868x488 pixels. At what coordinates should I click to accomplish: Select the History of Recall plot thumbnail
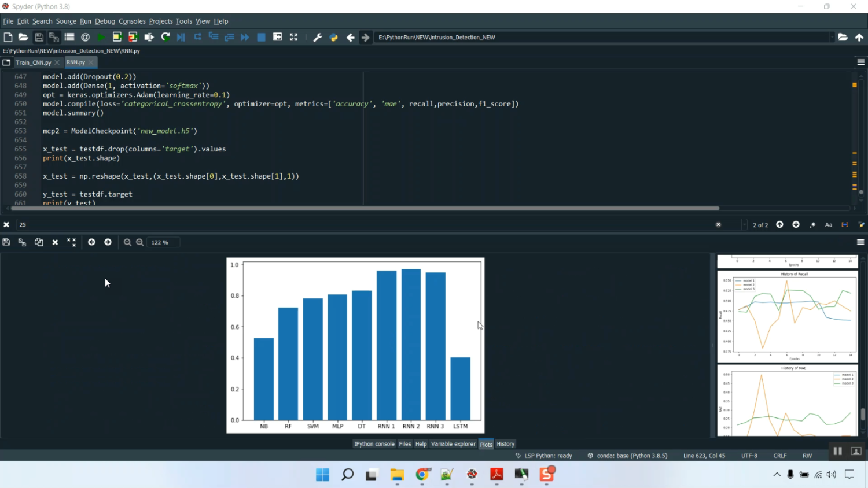click(787, 316)
